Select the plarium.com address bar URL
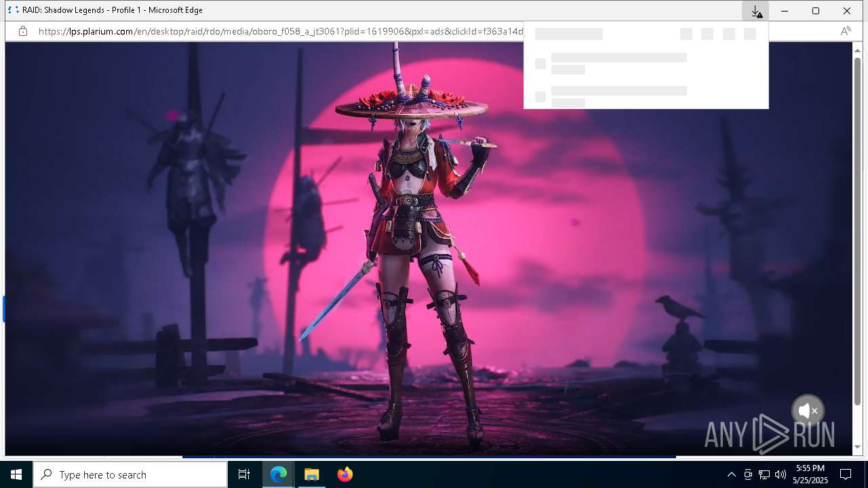This screenshot has height=488, width=868. (281, 31)
